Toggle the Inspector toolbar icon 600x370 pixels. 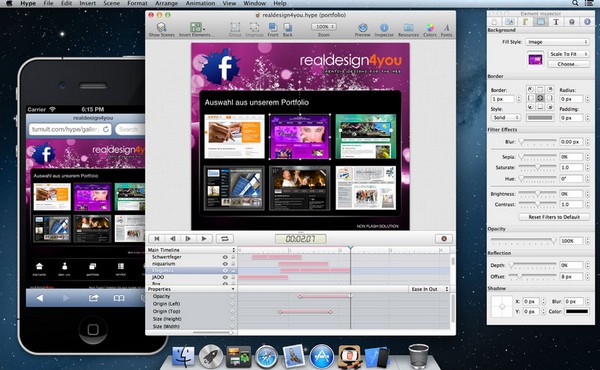(x=384, y=29)
